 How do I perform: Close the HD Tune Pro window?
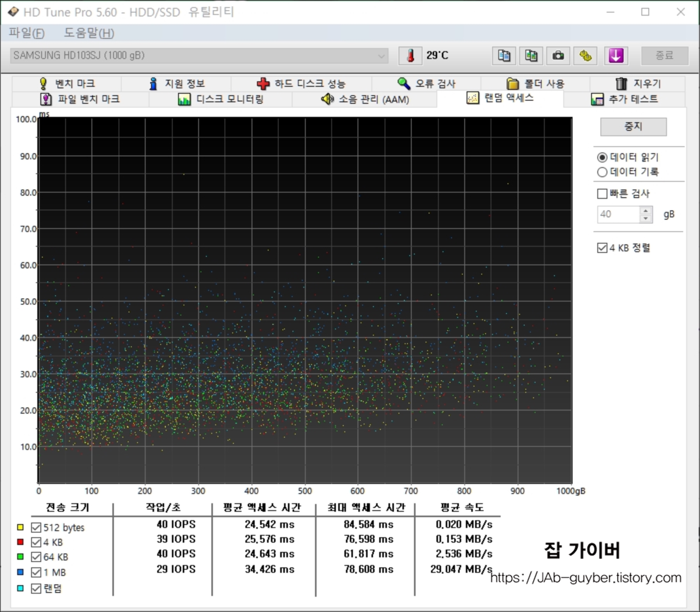(x=681, y=12)
